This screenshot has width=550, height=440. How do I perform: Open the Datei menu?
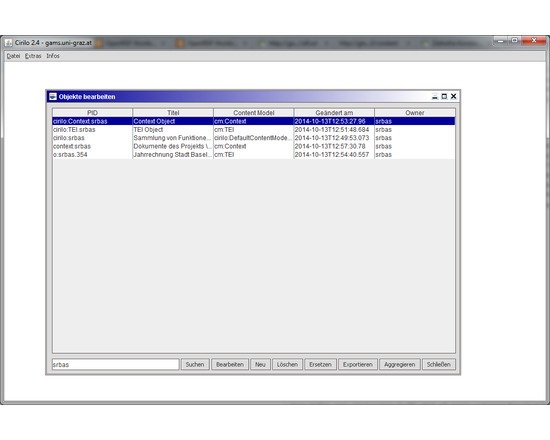[13, 56]
